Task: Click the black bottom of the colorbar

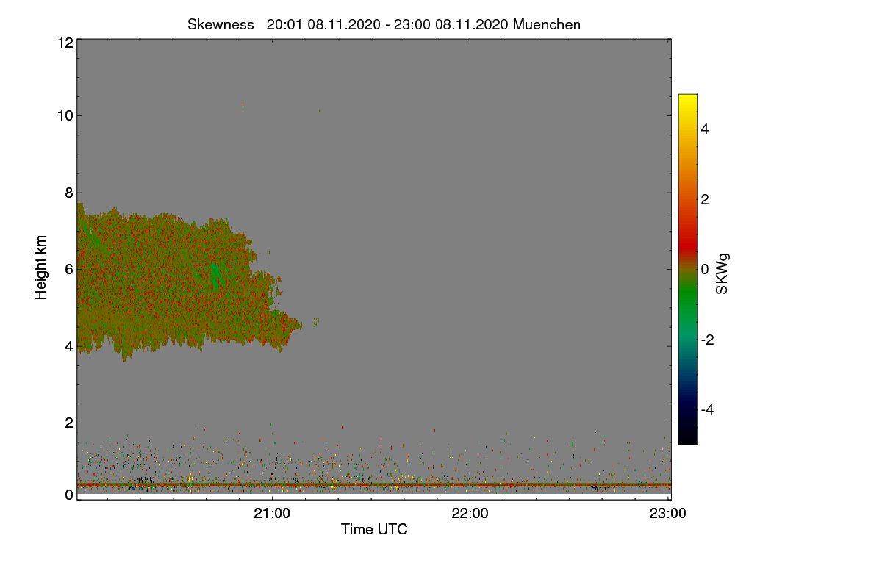Action: (687, 437)
